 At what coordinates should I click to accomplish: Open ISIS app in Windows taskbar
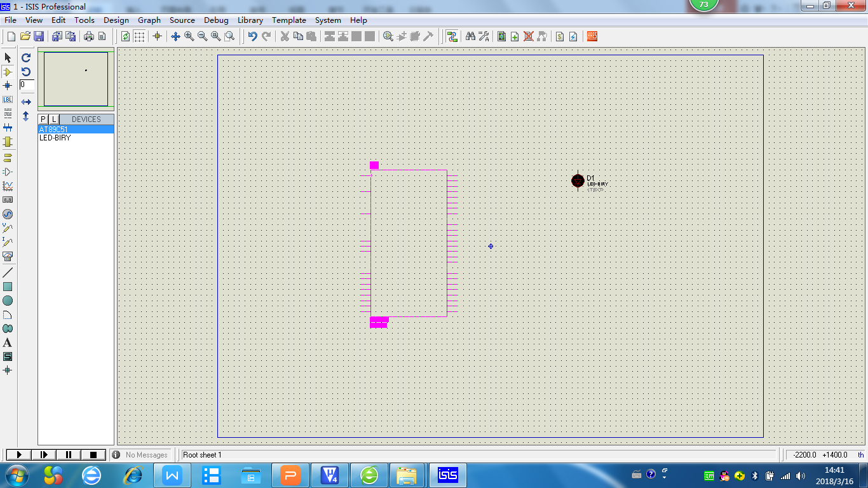click(x=447, y=475)
